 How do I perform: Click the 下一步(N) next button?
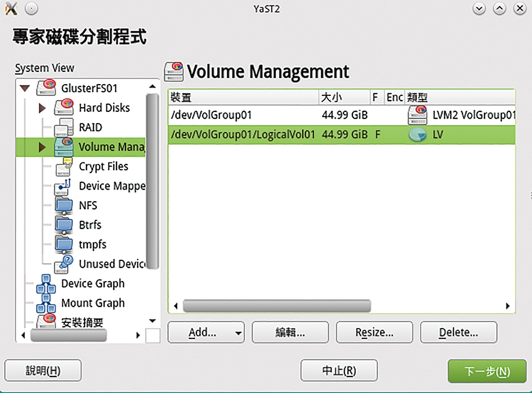click(487, 371)
